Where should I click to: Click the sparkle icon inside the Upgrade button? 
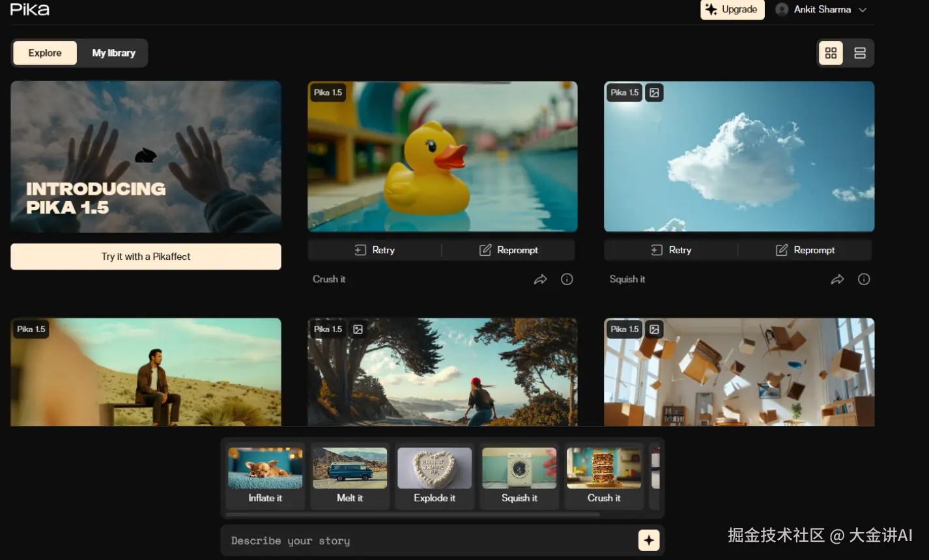click(x=711, y=10)
